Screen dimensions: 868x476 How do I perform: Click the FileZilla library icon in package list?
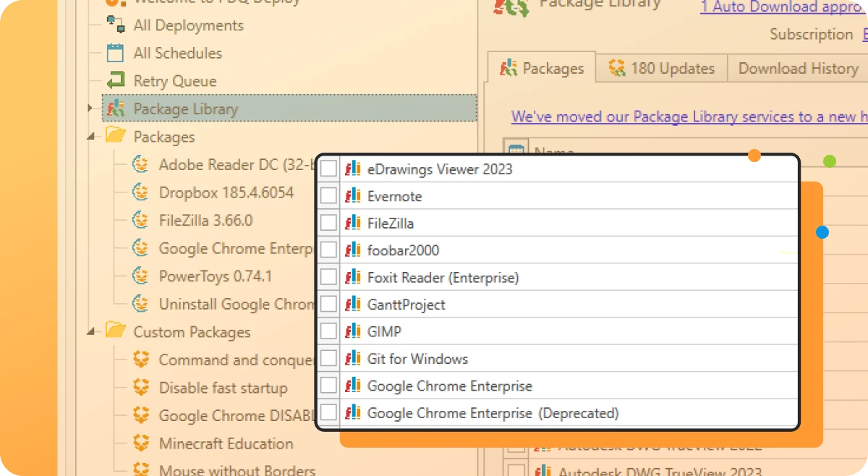coord(353,223)
